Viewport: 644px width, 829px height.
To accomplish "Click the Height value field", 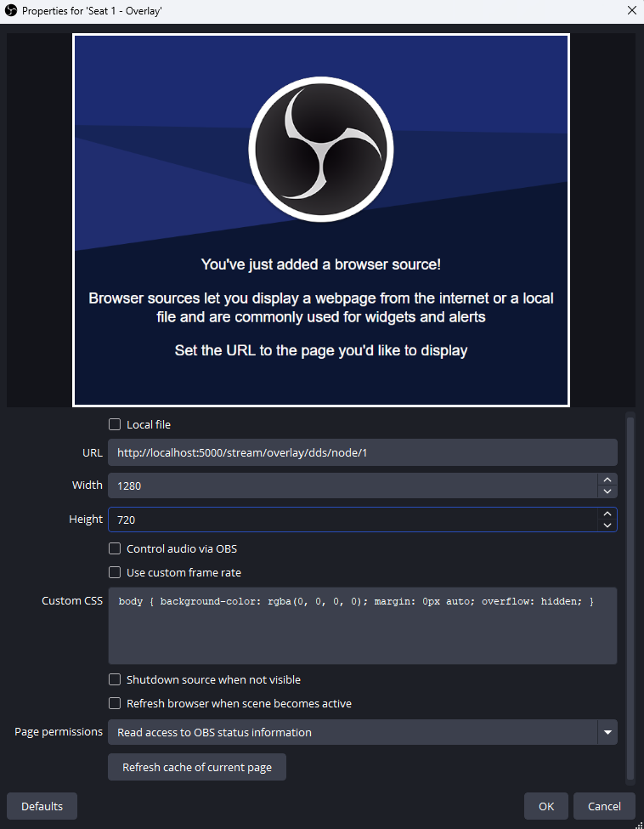I will tap(353, 520).
